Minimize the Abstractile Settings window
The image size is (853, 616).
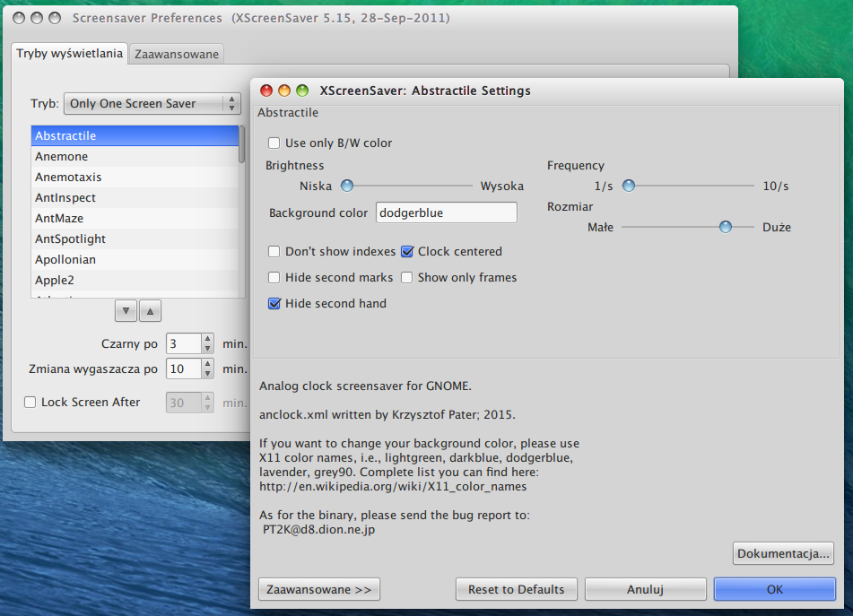pyautogui.click(x=284, y=91)
